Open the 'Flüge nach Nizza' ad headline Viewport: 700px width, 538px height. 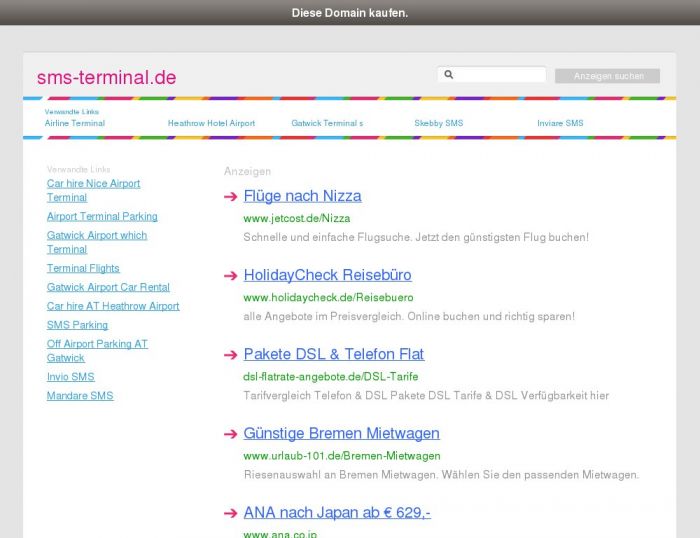[x=302, y=196]
